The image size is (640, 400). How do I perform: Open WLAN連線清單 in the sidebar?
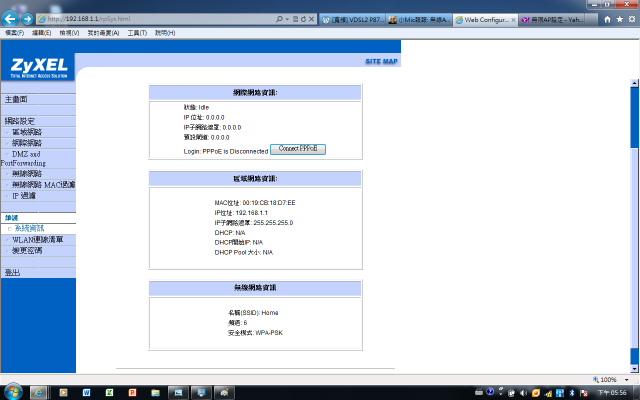pos(38,240)
